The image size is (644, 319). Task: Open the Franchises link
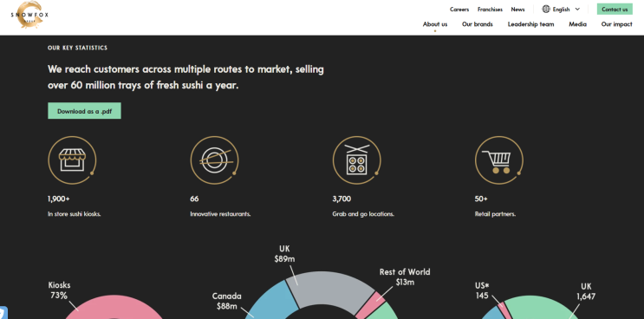(x=490, y=10)
